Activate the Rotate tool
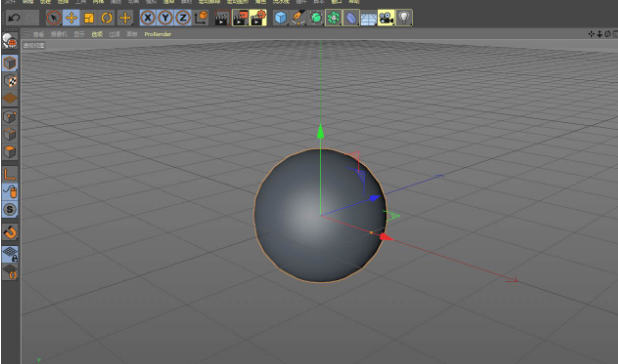 [x=107, y=18]
